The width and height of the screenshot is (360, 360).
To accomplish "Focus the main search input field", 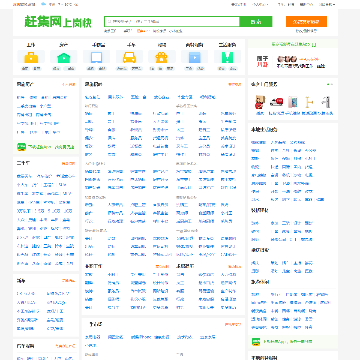I will [172, 22].
